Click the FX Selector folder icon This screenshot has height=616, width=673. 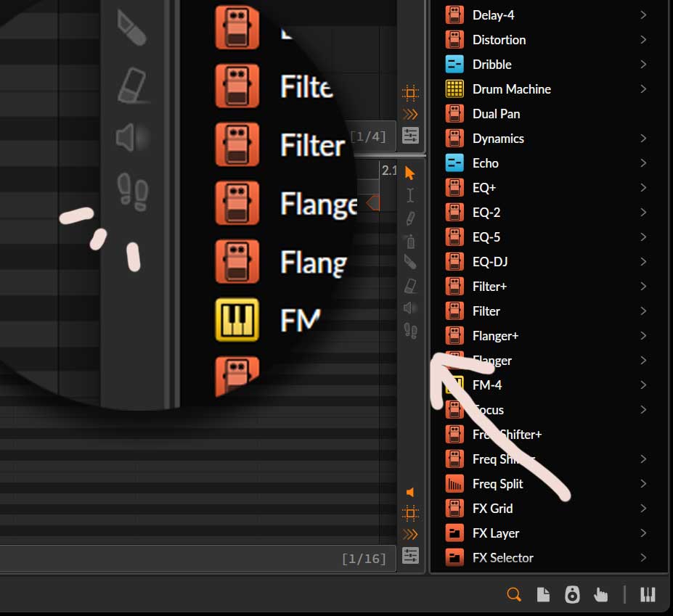point(454,558)
